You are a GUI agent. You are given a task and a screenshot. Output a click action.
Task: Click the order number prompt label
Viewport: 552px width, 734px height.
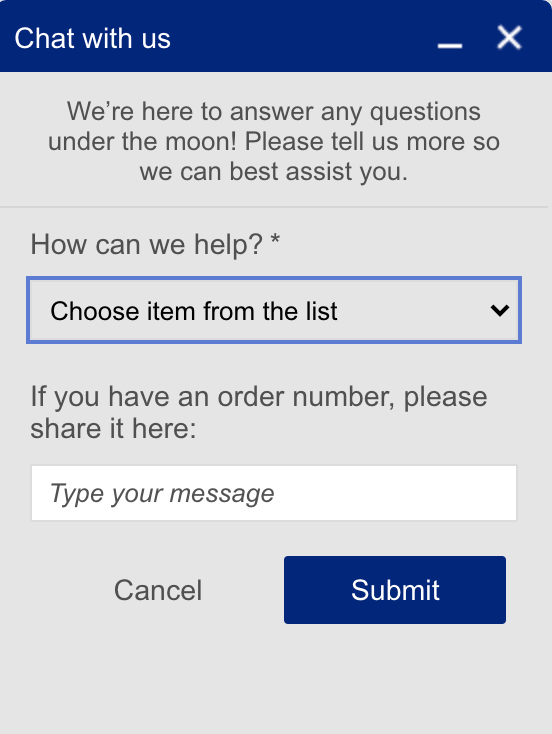coord(259,412)
